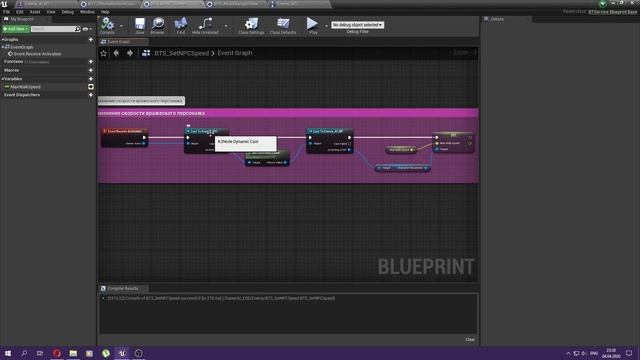Screen dimensions: 640x360
Task: Click the Event Graph breadcrumb text
Action: [x=235, y=53]
